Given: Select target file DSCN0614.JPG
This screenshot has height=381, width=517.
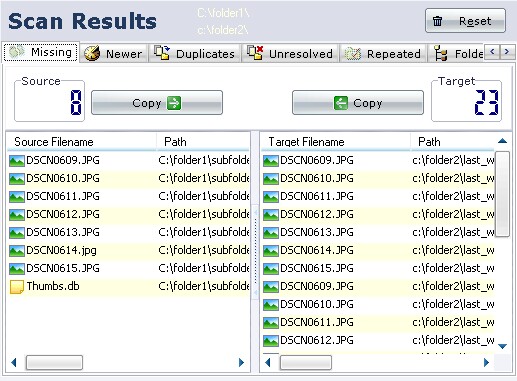Looking at the screenshot, I should click(x=317, y=250).
